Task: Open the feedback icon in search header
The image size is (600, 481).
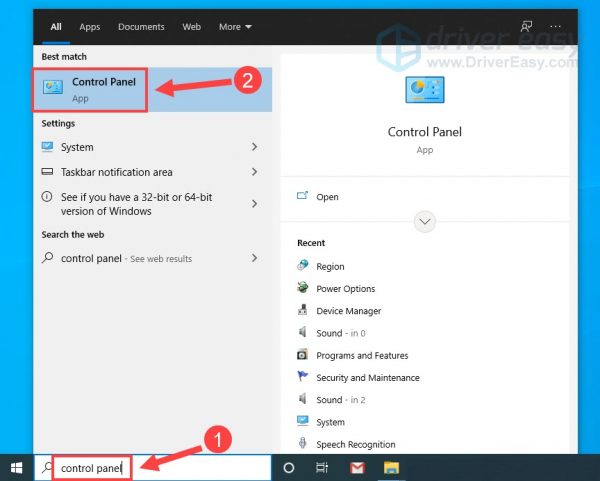Action: click(x=527, y=27)
